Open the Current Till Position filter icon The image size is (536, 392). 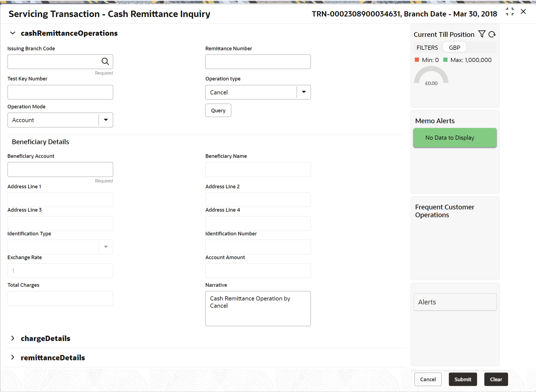482,34
